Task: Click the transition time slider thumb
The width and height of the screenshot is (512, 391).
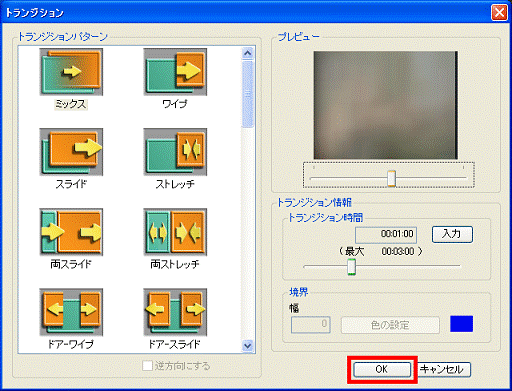Action: tap(351, 267)
